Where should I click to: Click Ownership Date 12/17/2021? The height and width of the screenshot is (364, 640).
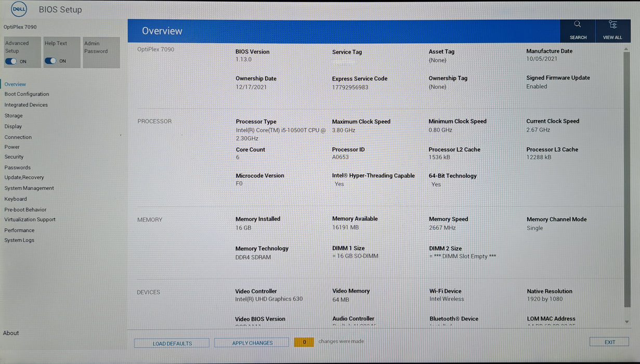tap(251, 87)
